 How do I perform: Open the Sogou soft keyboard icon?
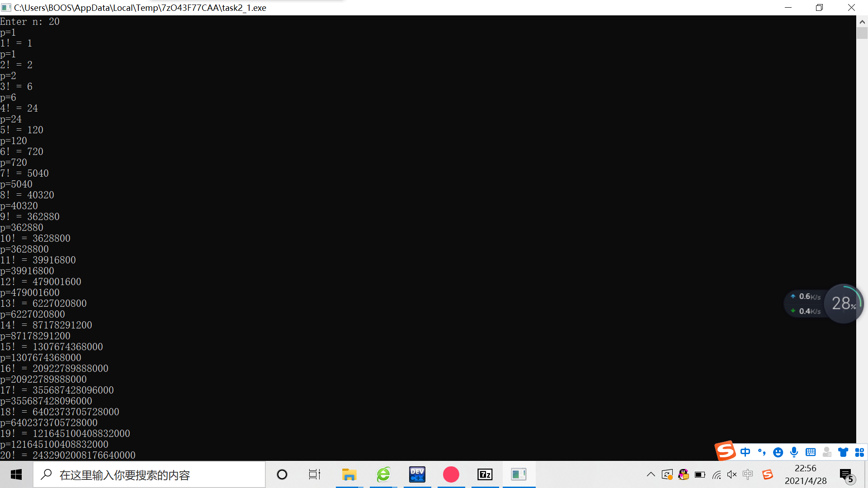(x=810, y=452)
